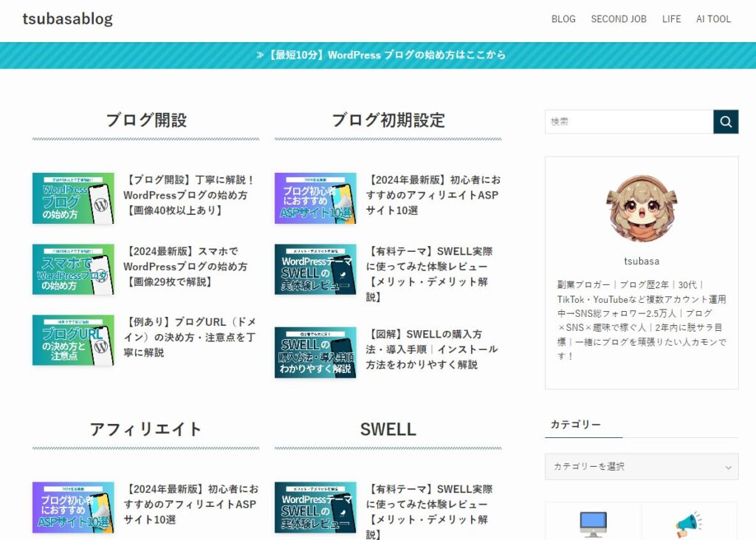Click thumbnail ブログURLの決め方と注意点
The width and height of the screenshot is (756, 540).
point(73,341)
